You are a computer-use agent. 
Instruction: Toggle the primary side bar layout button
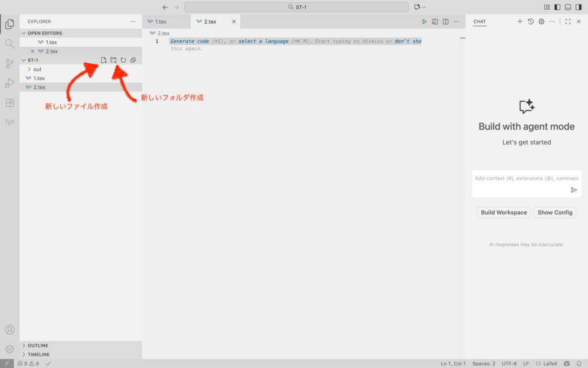pos(557,7)
